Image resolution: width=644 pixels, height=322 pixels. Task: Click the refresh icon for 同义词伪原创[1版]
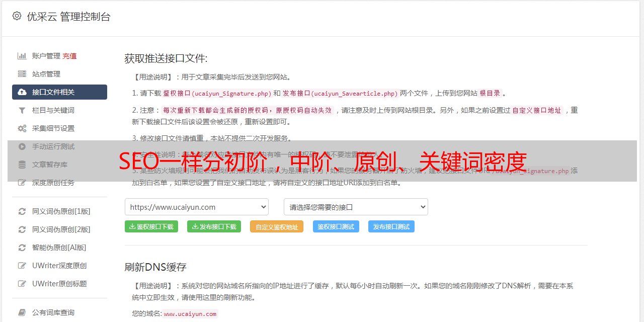[x=22, y=211]
